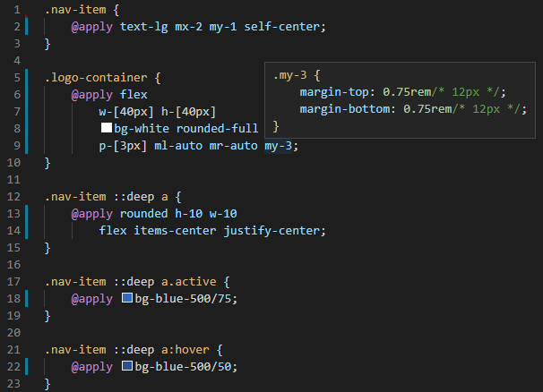Select line 12 via its line number

point(14,197)
